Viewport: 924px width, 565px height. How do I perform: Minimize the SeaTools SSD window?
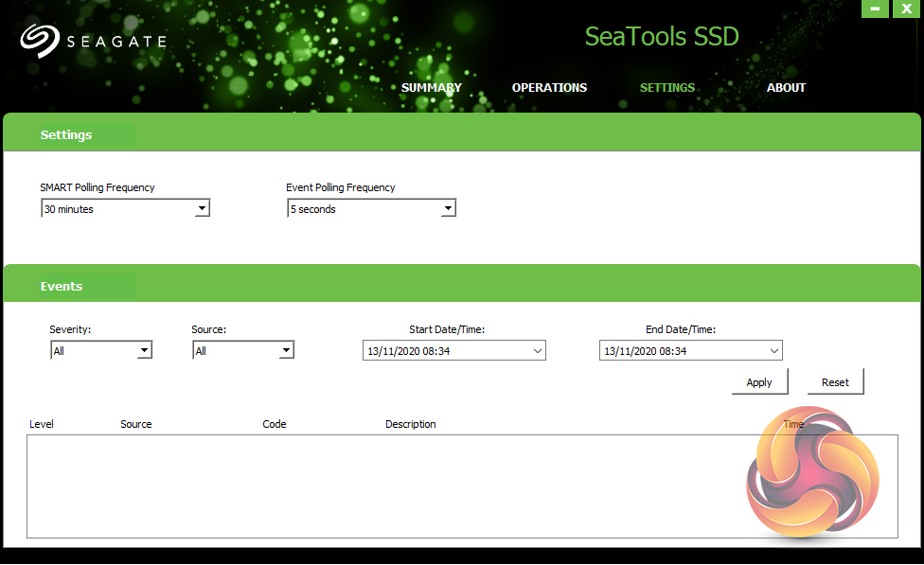pyautogui.click(x=875, y=9)
